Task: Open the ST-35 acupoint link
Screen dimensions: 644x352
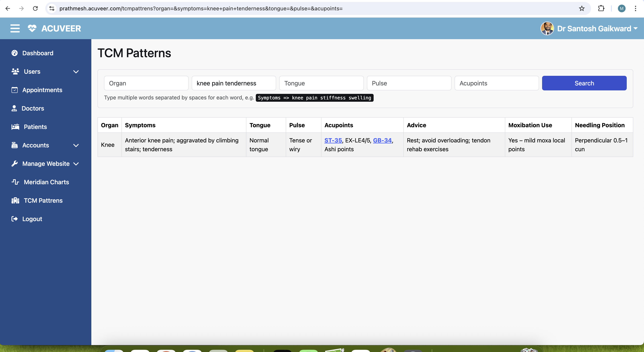Action: tap(333, 140)
